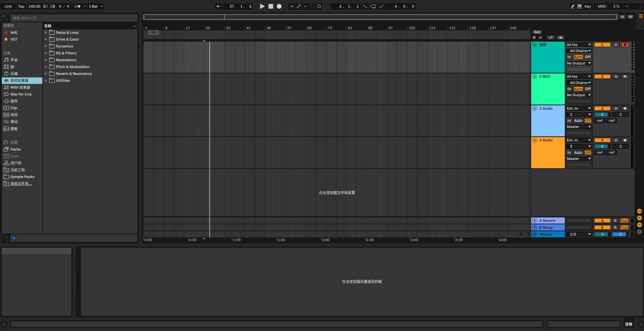Solo the 3 Audio track
Screen dimensions: 644x331
tap(616, 108)
